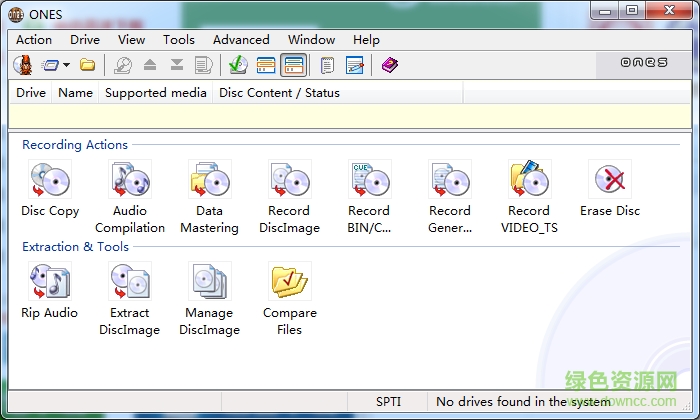The image size is (700, 420).
Task: Expand the drive selector dropdown arrow
Action: [x=66, y=65]
